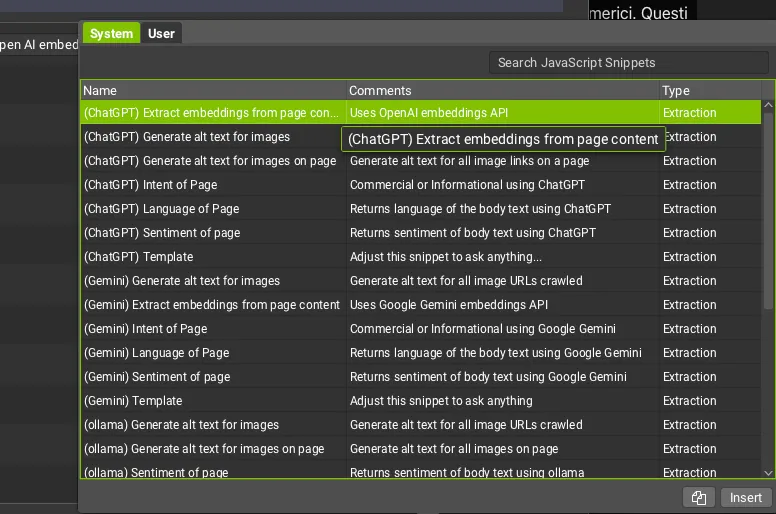Click the snippet list vertical scrollbar thumb
Image resolution: width=776 pixels, height=514 pixels.
coord(768,211)
